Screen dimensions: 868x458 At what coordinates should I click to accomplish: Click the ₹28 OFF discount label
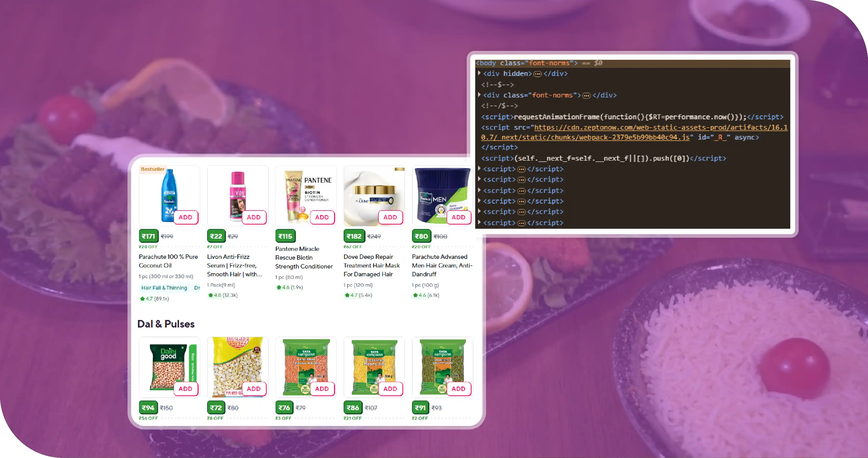[148, 247]
